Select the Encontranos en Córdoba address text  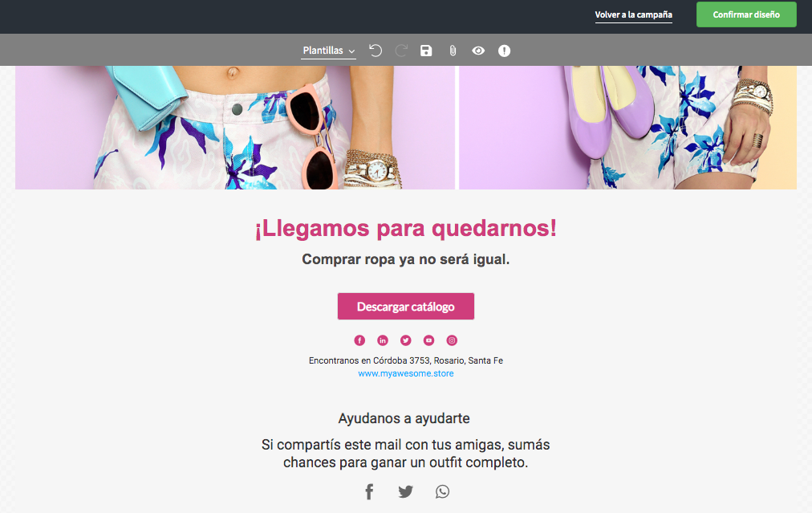pos(406,360)
